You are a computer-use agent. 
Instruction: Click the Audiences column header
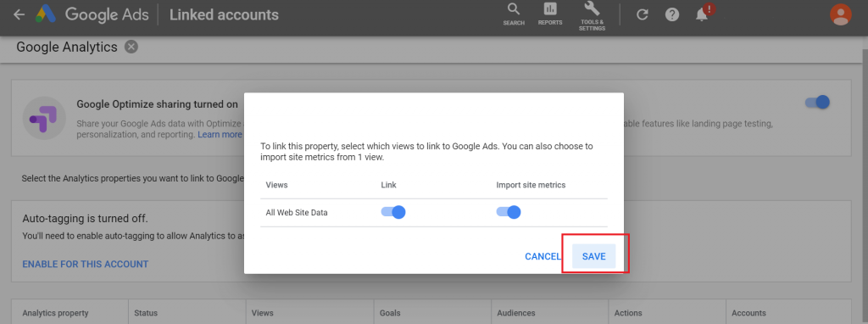(516, 313)
